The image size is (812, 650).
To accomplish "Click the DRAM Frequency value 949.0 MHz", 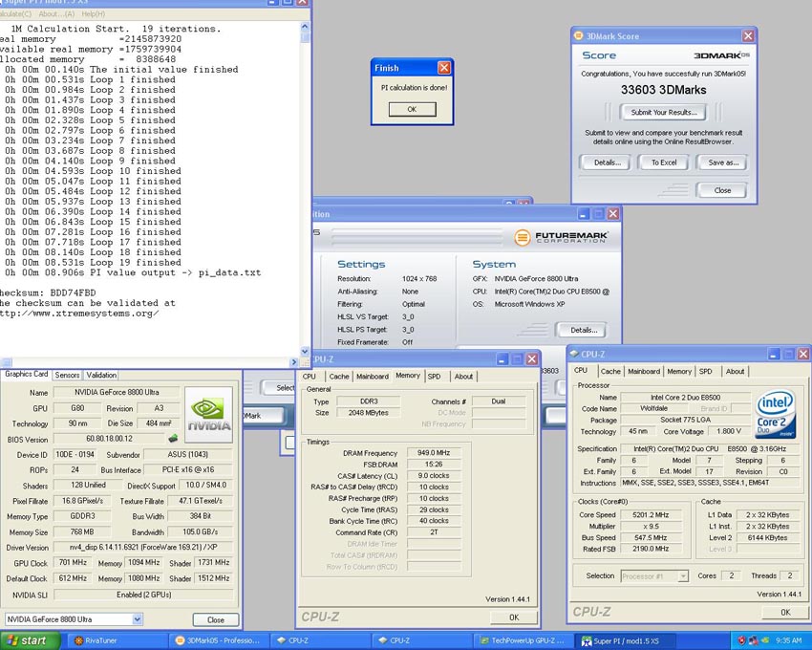I will tap(434, 452).
